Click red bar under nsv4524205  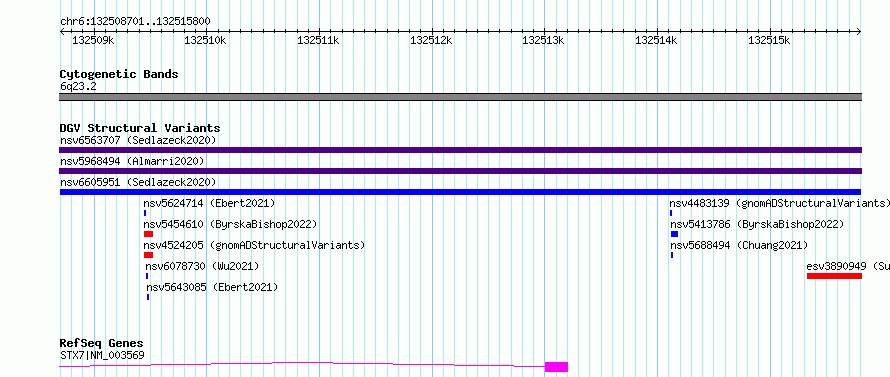148,255
